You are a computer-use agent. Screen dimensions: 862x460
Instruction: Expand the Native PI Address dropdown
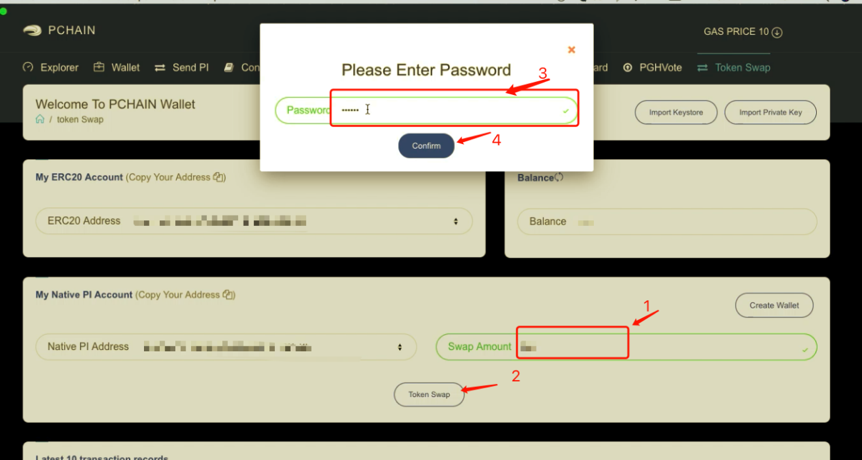point(400,347)
